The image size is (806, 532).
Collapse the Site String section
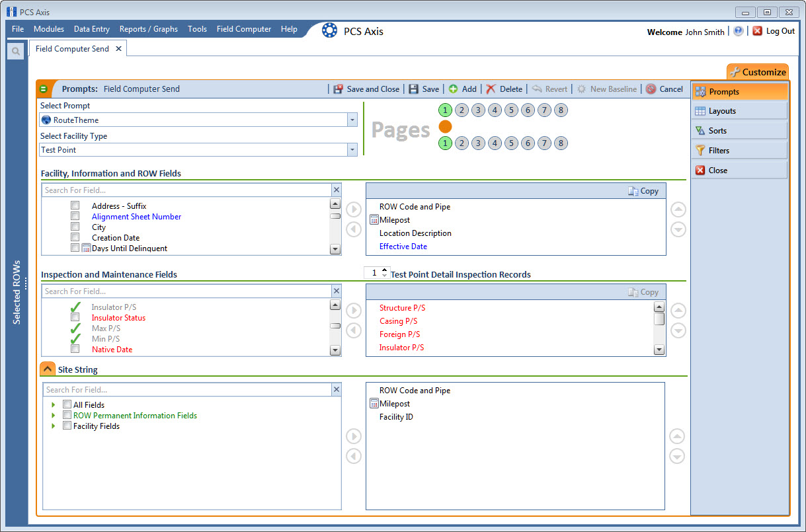[x=48, y=369]
